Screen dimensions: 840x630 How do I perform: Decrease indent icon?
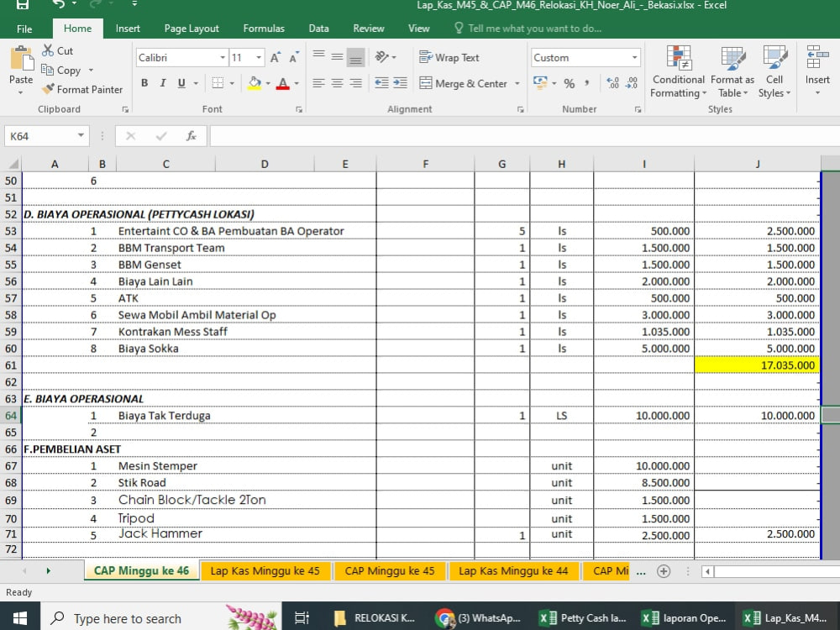tap(381, 83)
